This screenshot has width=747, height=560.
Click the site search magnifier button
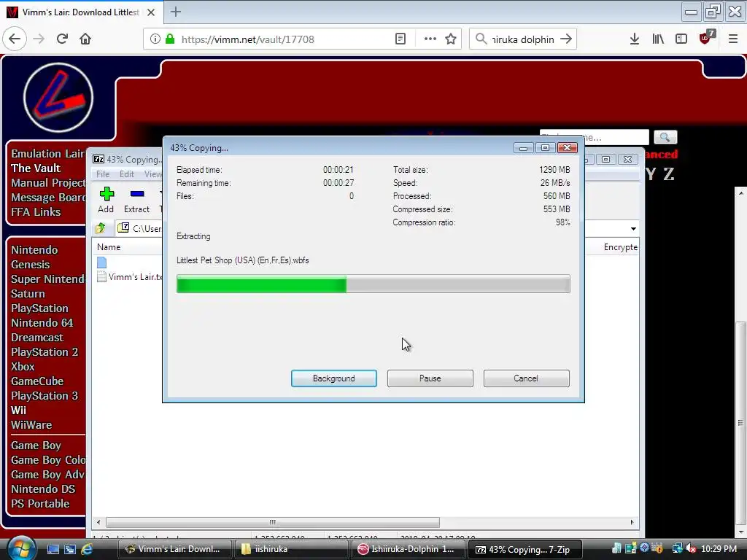[x=665, y=138]
